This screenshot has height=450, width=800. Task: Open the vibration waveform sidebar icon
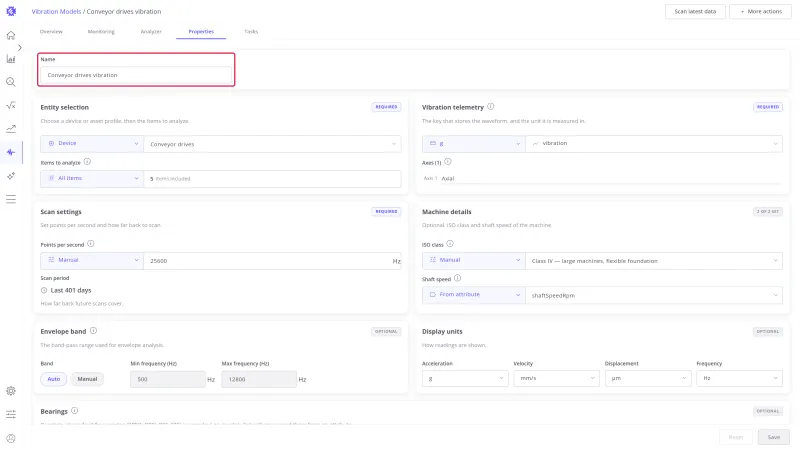(11, 152)
